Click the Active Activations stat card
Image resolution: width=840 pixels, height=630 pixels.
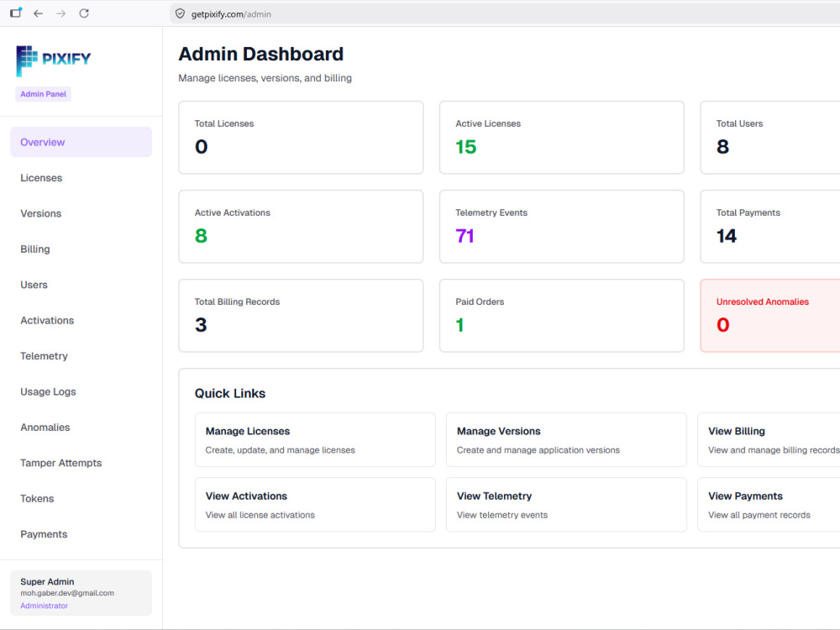click(x=301, y=227)
